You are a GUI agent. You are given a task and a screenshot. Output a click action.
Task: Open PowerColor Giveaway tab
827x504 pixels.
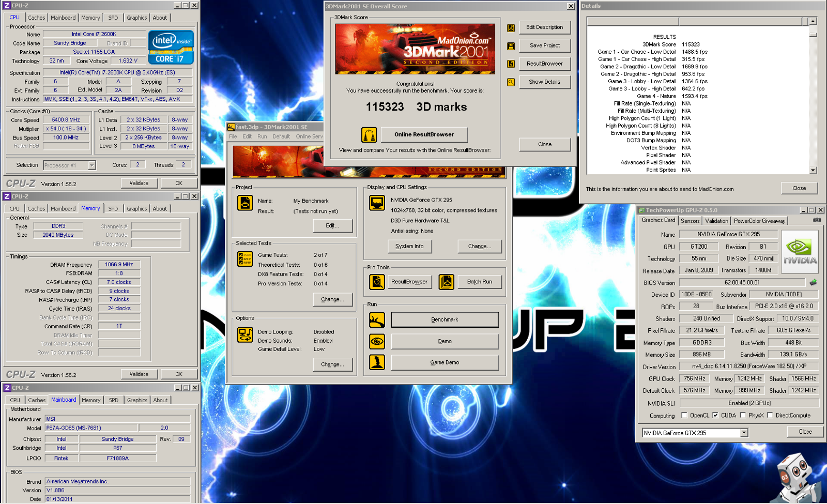(x=759, y=221)
